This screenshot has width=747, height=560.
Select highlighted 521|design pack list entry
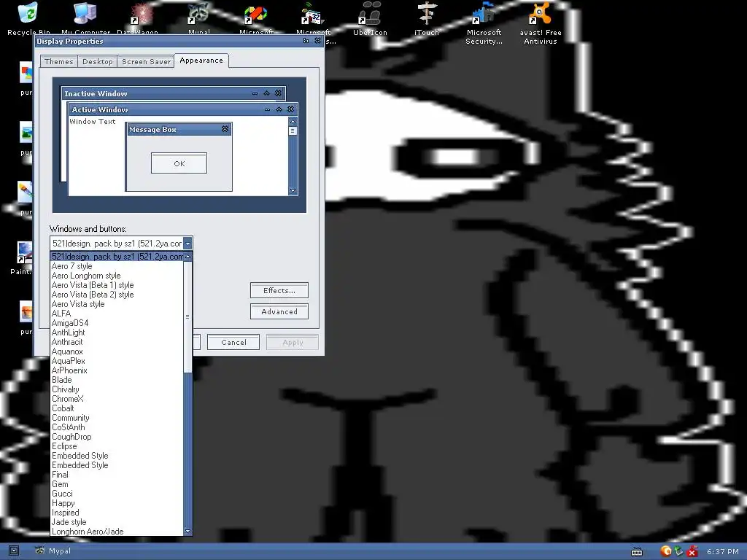coord(117,257)
